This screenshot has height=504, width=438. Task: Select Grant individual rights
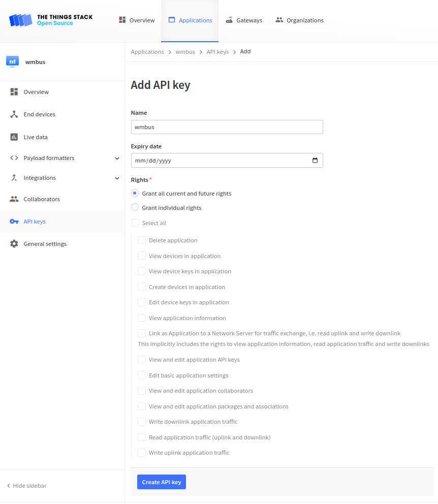[135, 207]
